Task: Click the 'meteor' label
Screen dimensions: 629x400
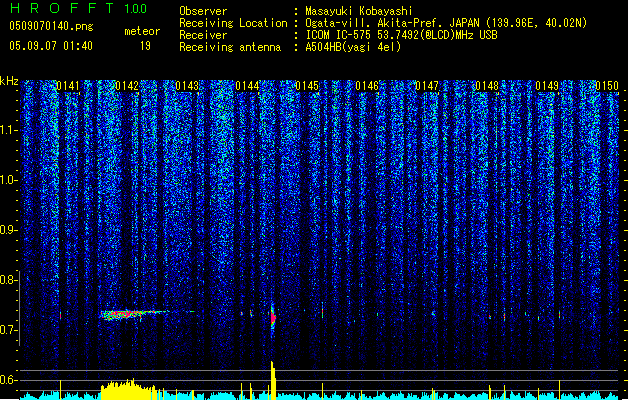Action: 142,31
